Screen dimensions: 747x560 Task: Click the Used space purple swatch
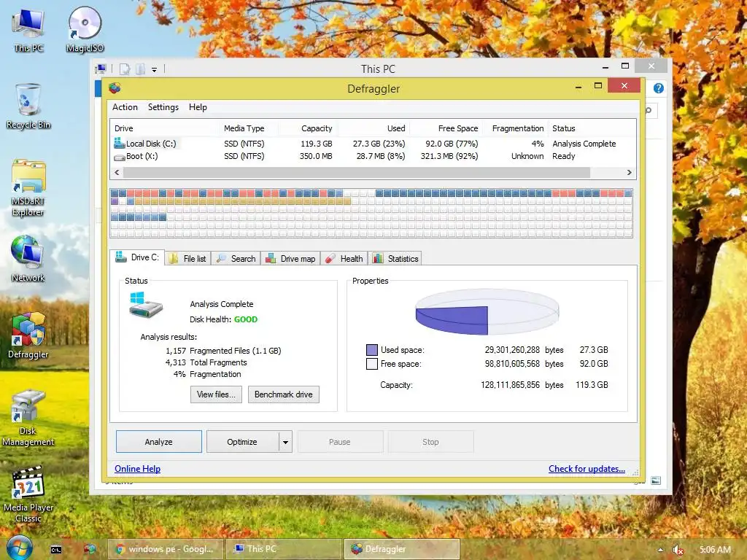(372, 350)
